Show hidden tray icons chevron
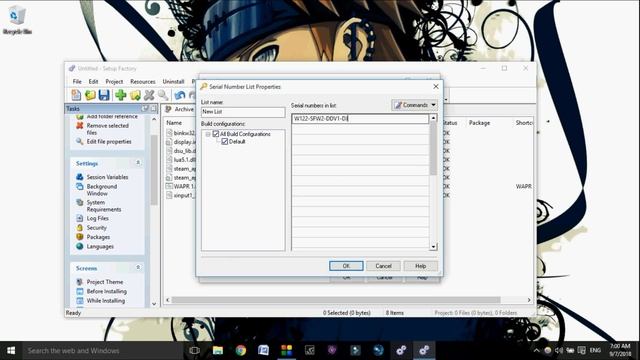The height and width of the screenshot is (360, 640). click(536, 350)
